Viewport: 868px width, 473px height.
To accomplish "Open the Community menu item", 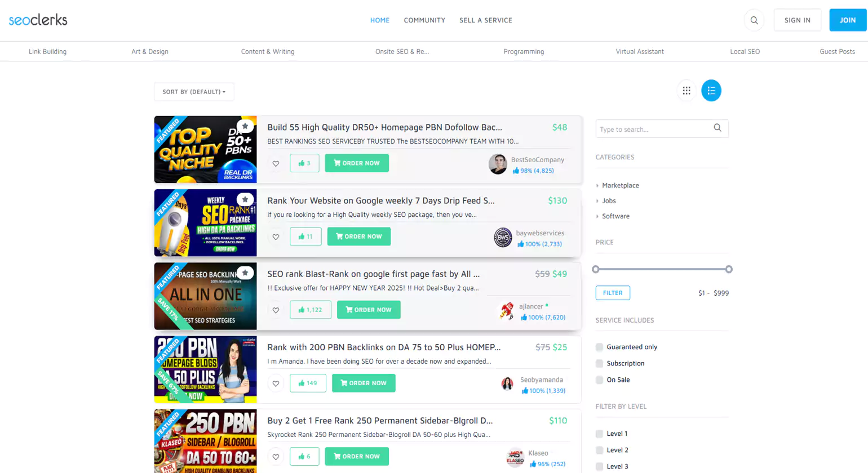I will [x=424, y=20].
